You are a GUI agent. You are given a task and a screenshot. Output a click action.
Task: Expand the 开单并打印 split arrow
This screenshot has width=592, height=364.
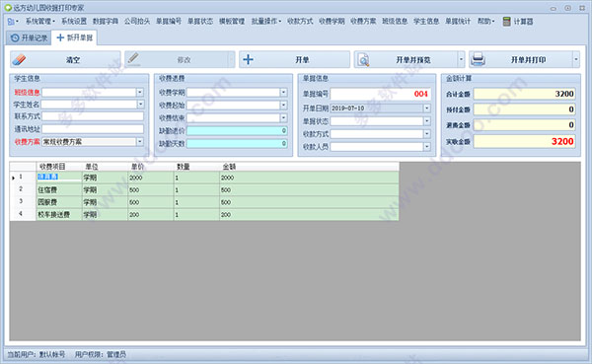click(576, 59)
